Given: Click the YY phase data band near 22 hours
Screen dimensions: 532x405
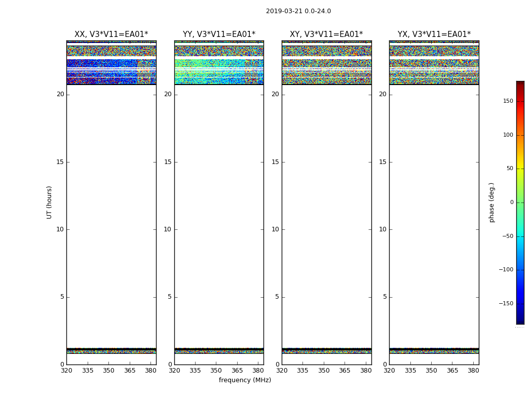Looking at the screenshot, I should pos(219,71).
